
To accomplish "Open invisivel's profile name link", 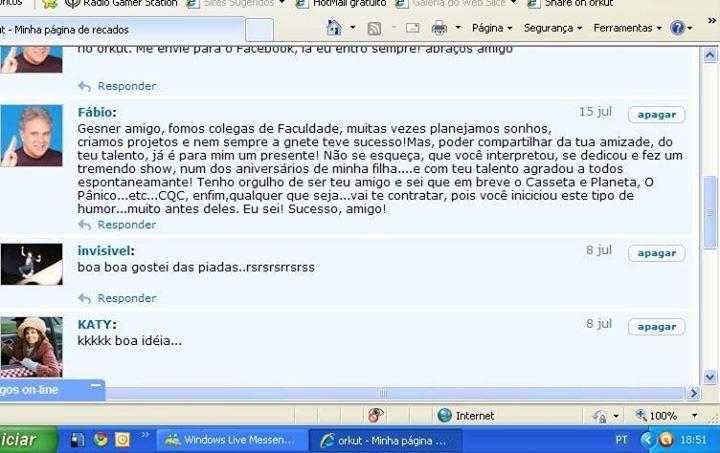I will (x=104, y=251).
